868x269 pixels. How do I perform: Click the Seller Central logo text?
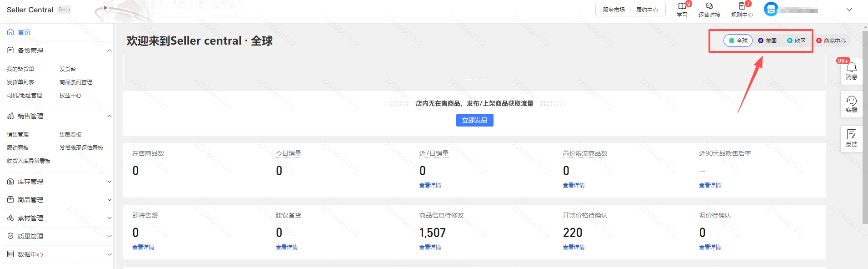pyautogui.click(x=30, y=10)
